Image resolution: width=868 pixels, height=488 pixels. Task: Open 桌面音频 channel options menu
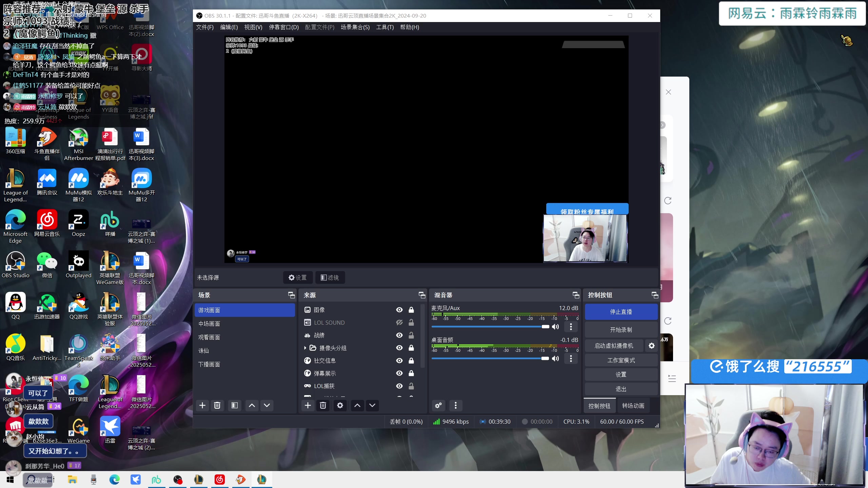[571, 359]
